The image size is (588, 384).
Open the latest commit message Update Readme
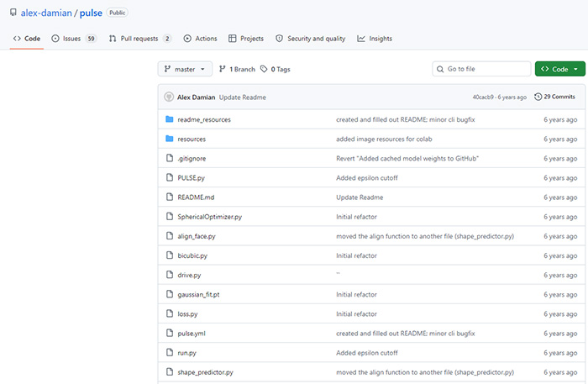[242, 97]
